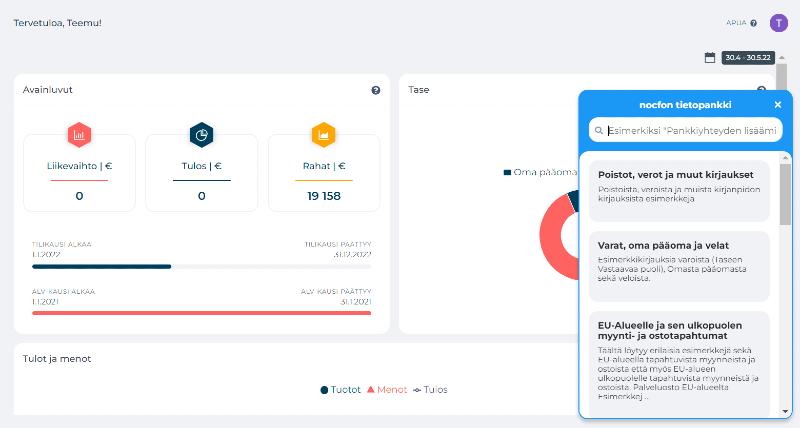Close the nocfon tietopankki panel

pos(778,105)
